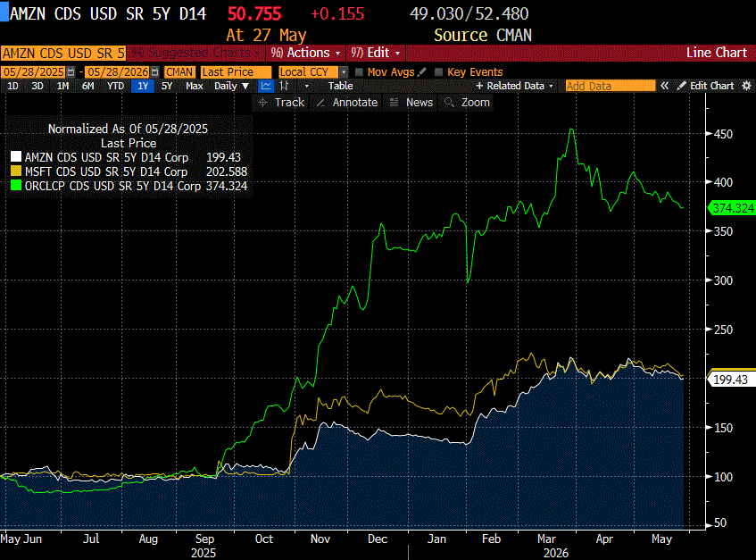756x560 pixels.
Task: Select line chart type icon
Action: pyautogui.click(x=266, y=86)
